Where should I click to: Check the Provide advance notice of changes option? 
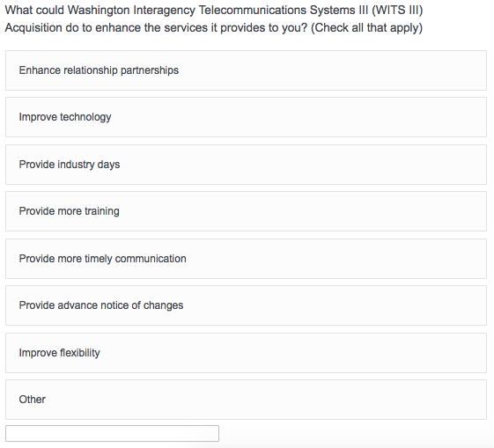coord(246,305)
